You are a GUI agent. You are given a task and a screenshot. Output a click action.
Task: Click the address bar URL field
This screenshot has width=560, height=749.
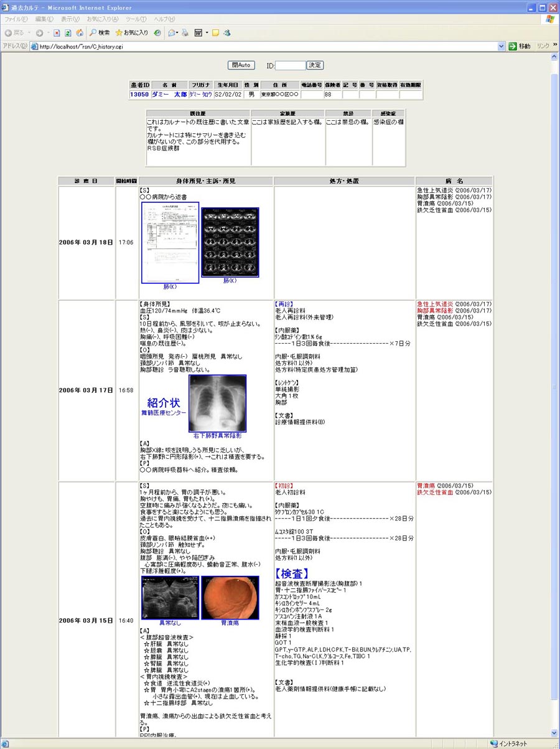[264, 46]
